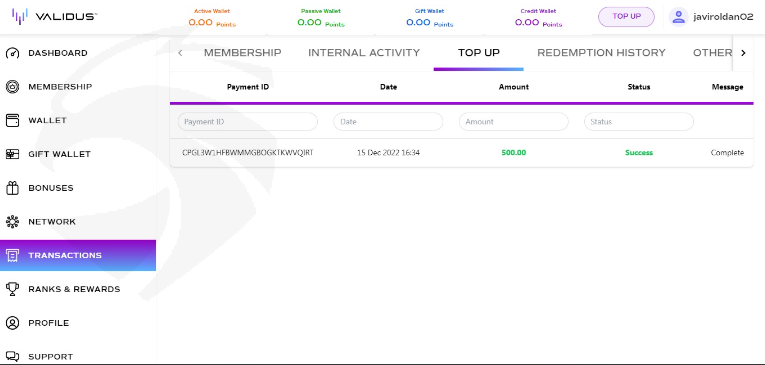Go to Dashboard in the sidebar

[x=58, y=53]
